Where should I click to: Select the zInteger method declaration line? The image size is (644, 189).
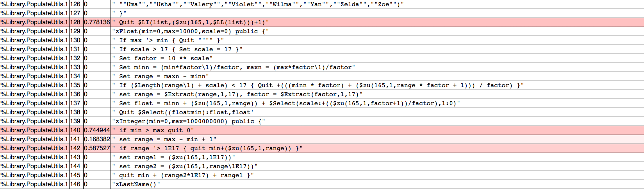(189, 121)
